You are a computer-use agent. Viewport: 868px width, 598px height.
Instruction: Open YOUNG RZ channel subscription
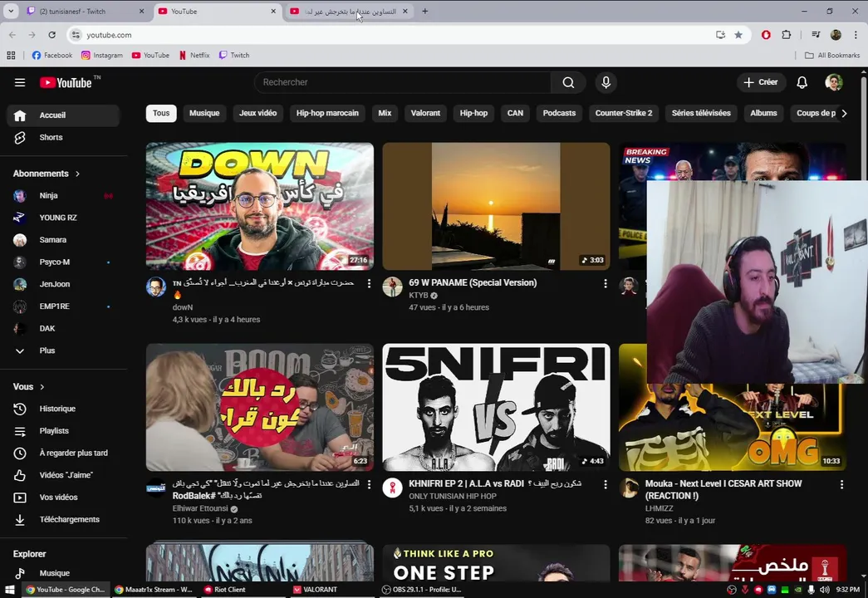click(64, 218)
